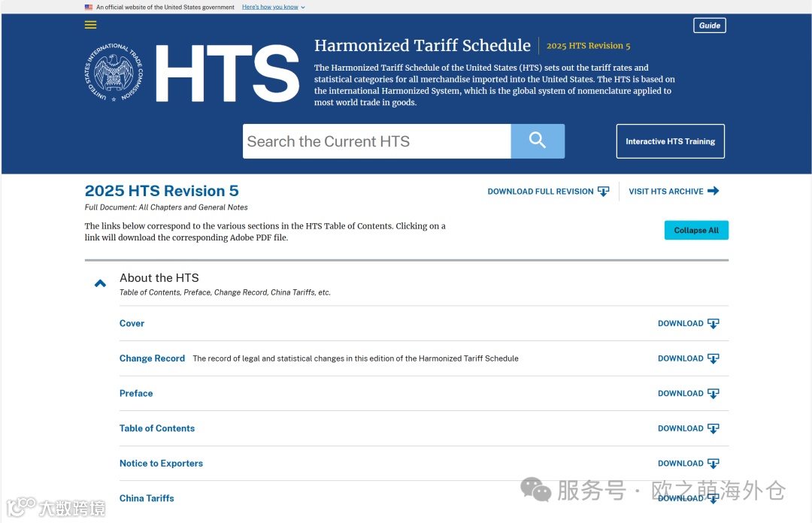Click the official website of US government text

click(x=165, y=8)
